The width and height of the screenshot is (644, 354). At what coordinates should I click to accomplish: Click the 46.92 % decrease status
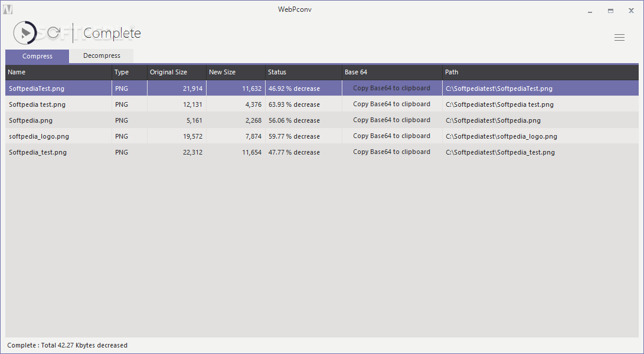(x=294, y=88)
